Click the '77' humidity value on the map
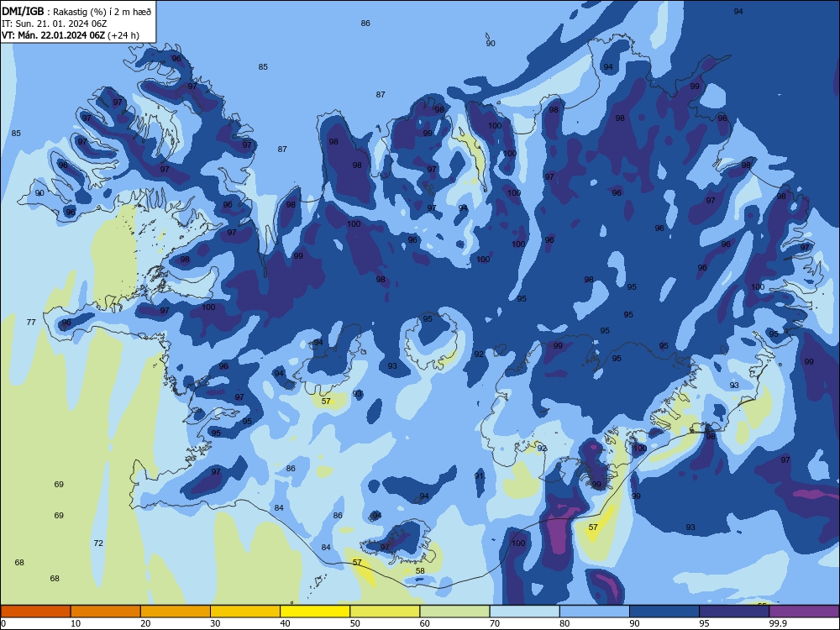 31,322
